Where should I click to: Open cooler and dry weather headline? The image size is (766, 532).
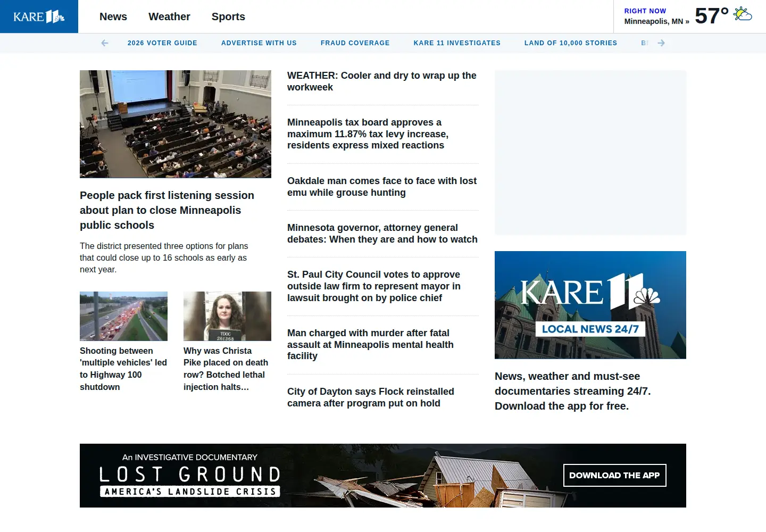pyautogui.click(x=382, y=81)
